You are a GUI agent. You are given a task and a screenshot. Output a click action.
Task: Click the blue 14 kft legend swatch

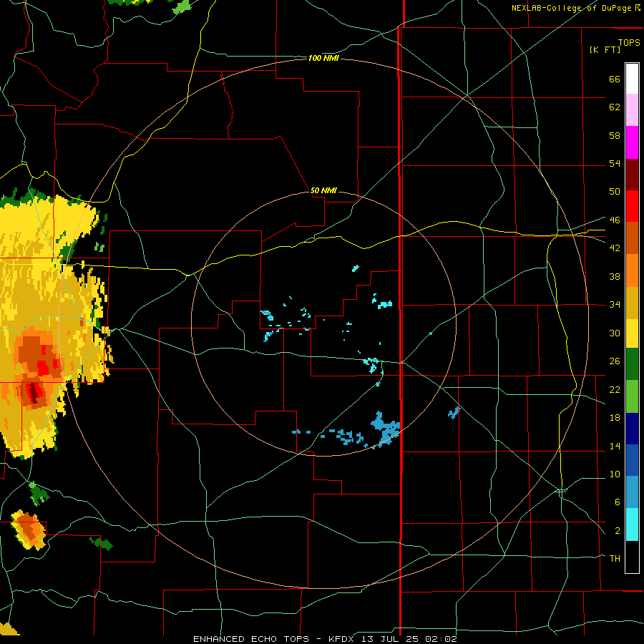(x=632, y=460)
